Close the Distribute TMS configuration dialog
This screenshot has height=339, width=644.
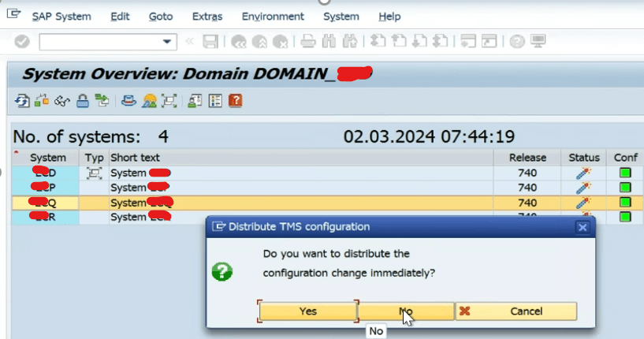pos(583,227)
